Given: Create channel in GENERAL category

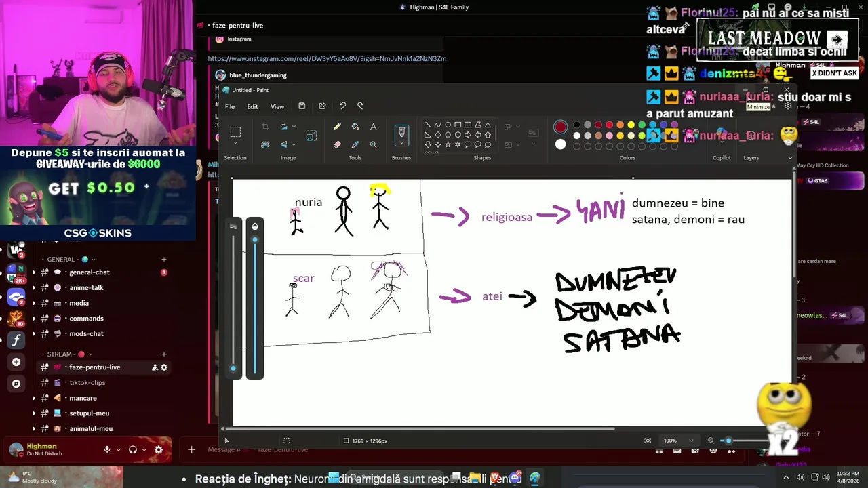Looking at the screenshot, I should pos(163,260).
